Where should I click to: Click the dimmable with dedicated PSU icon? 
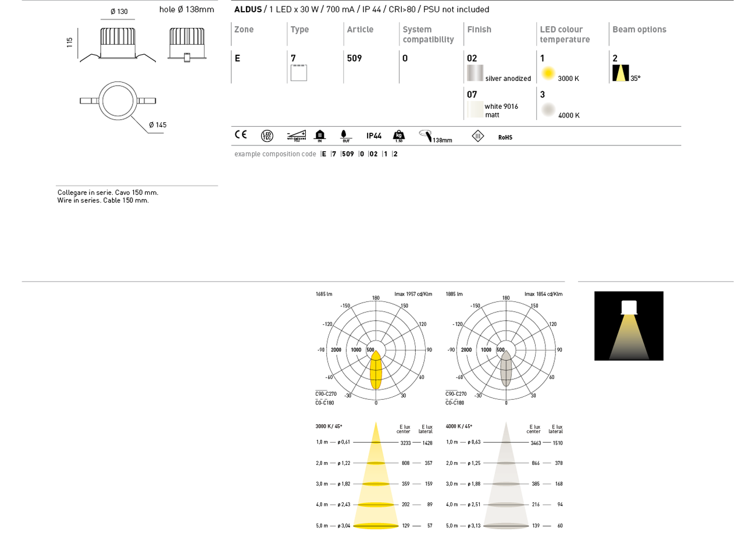296,136
